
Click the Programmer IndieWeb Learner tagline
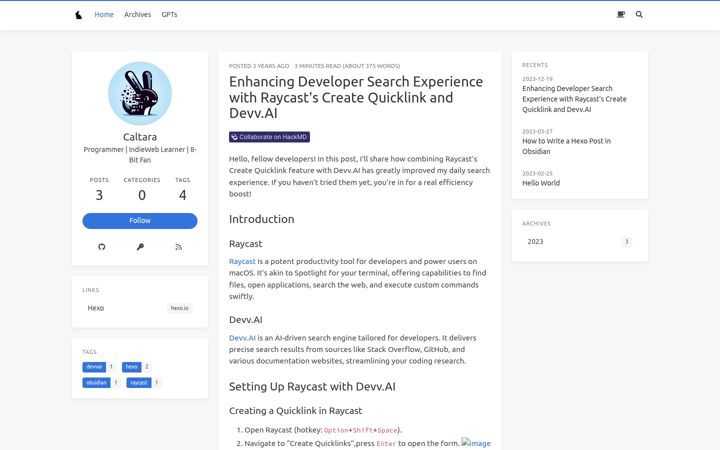140,155
